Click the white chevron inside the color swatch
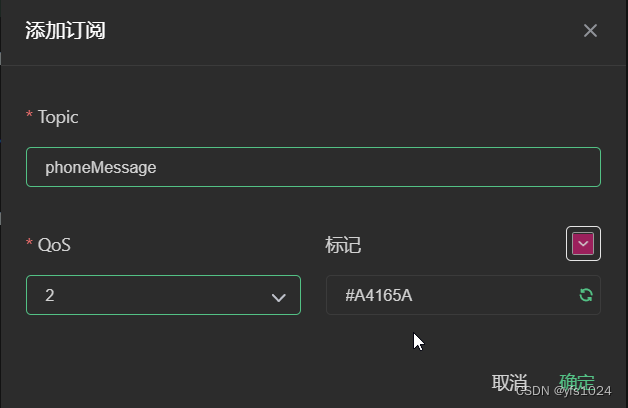The width and height of the screenshot is (628, 408). pyautogui.click(x=583, y=244)
